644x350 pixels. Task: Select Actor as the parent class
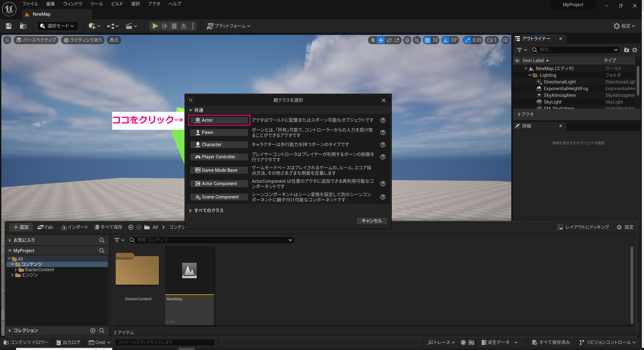coord(219,120)
